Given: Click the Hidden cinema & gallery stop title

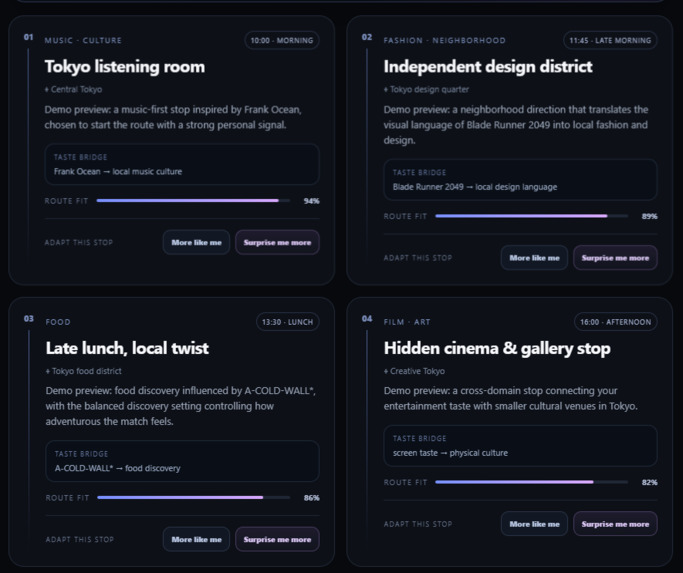Looking at the screenshot, I should [497, 348].
